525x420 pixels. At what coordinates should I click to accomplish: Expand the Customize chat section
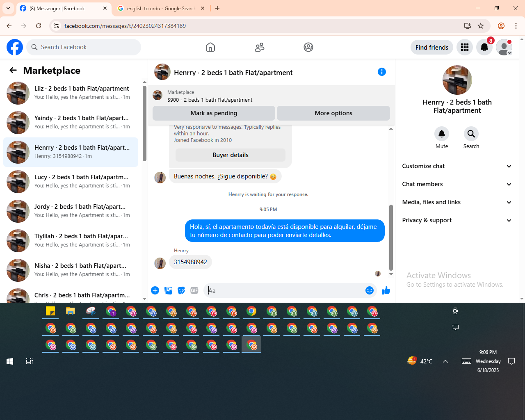[x=457, y=166]
